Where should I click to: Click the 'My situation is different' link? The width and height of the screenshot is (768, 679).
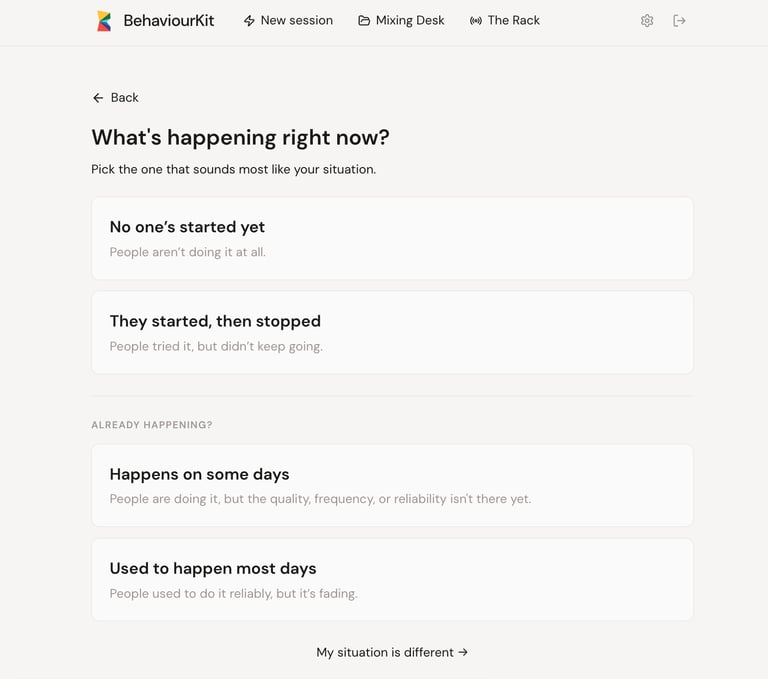click(x=385, y=652)
